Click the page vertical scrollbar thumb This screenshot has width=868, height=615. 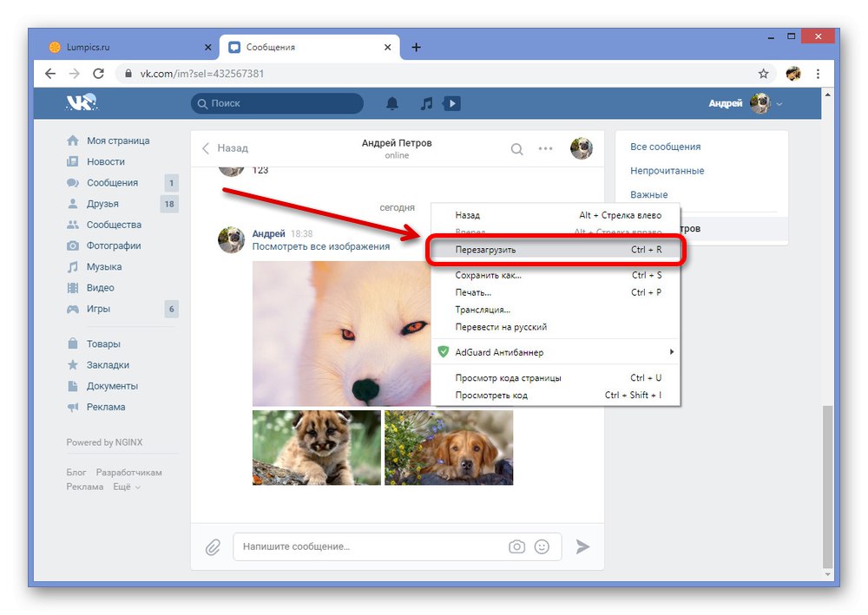(827, 487)
